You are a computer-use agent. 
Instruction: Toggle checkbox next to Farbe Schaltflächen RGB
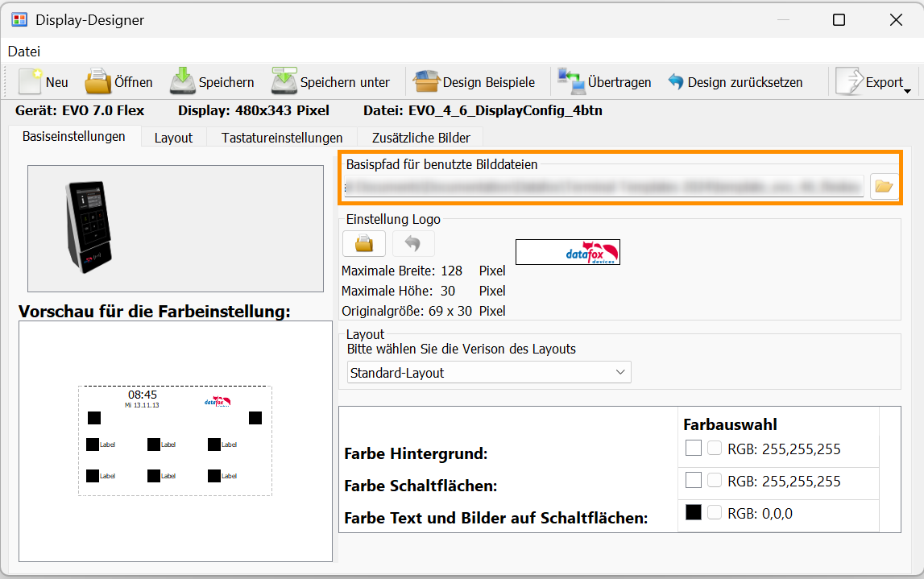tap(715, 481)
